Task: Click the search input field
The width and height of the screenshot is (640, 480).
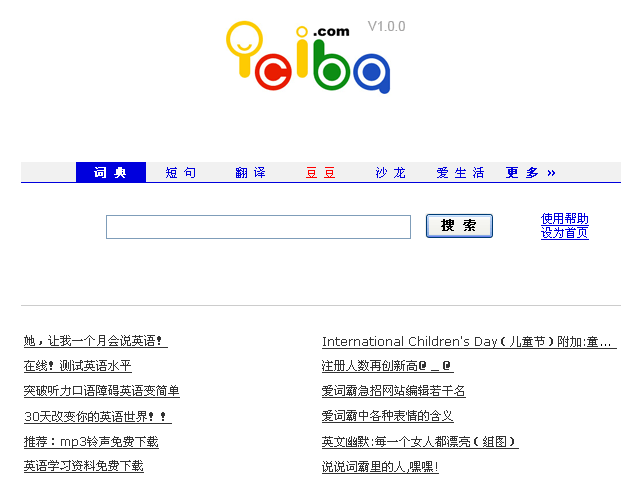Action: click(x=258, y=227)
